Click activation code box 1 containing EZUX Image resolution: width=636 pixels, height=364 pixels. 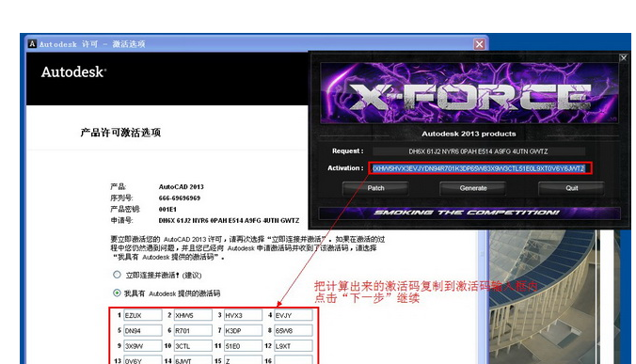point(143,315)
